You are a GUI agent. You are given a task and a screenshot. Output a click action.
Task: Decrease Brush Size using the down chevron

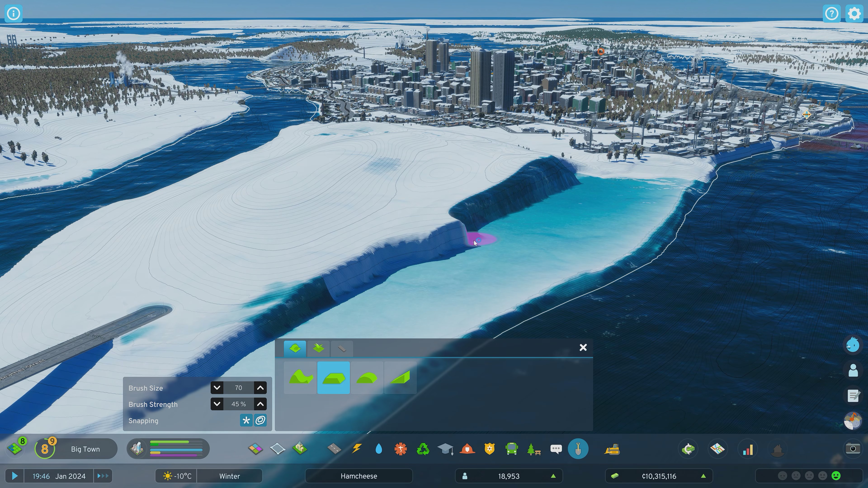pyautogui.click(x=217, y=388)
